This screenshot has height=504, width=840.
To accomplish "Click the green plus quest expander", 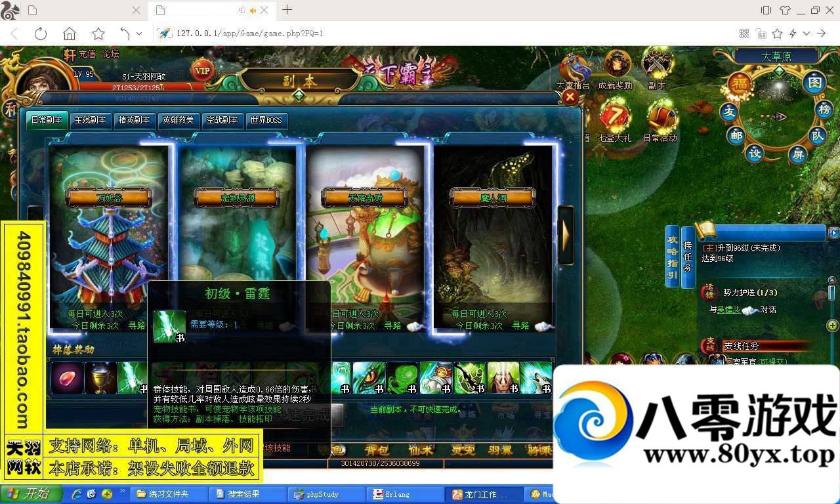I will point(832,325).
